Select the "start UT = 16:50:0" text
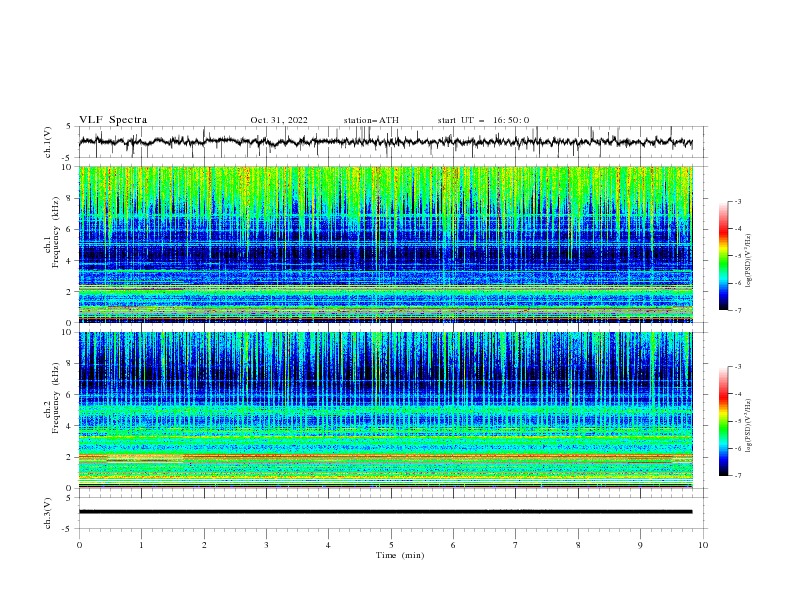 (x=483, y=120)
